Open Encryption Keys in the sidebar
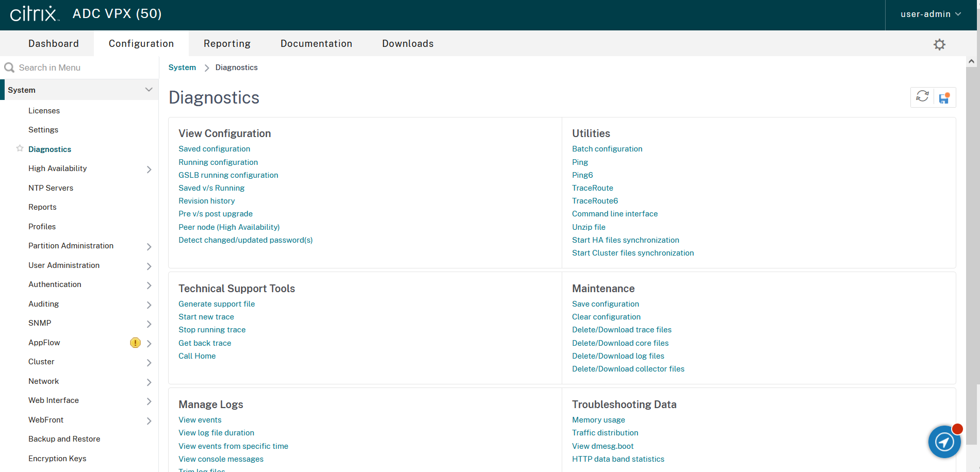Image resolution: width=980 pixels, height=472 pixels. point(57,459)
